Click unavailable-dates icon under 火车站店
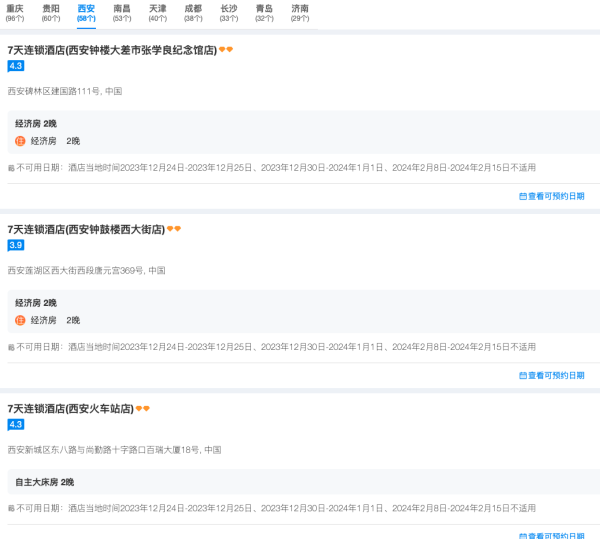This screenshot has width=600, height=539. point(11,509)
